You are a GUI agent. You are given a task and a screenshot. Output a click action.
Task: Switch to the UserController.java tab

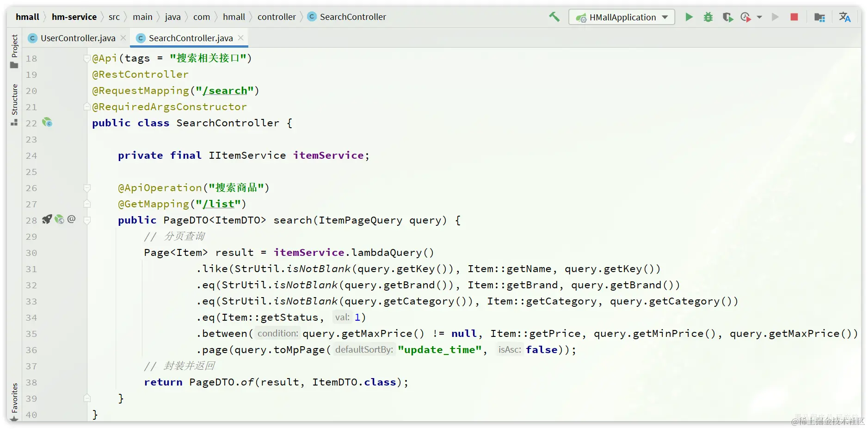point(78,38)
